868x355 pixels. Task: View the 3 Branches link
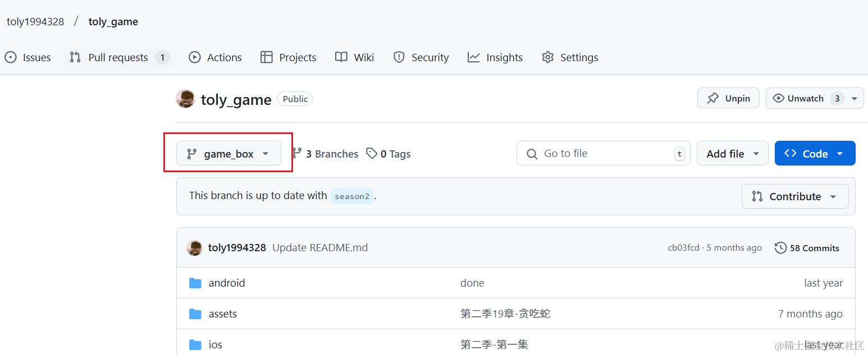coord(325,154)
